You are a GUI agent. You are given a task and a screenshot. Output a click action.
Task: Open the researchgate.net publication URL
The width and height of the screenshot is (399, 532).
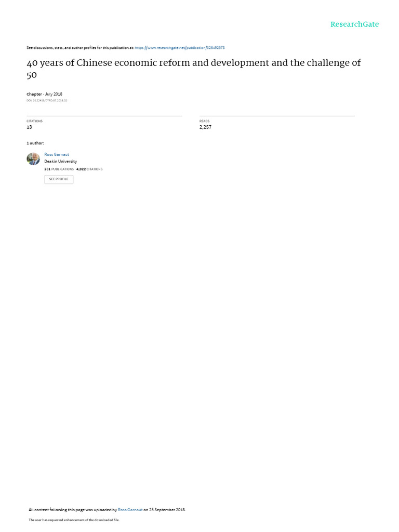(x=179, y=48)
